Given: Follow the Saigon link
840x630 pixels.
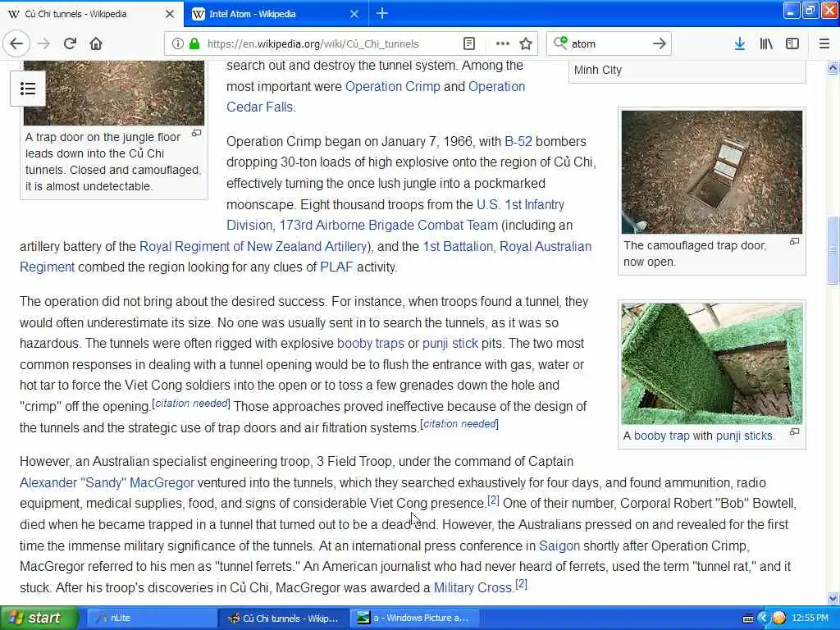Looking at the screenshot, I should pyautogui.click(x=559, y=546).
